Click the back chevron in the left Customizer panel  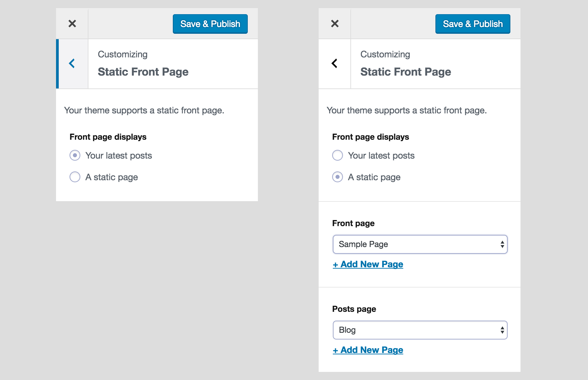(72, 63)
